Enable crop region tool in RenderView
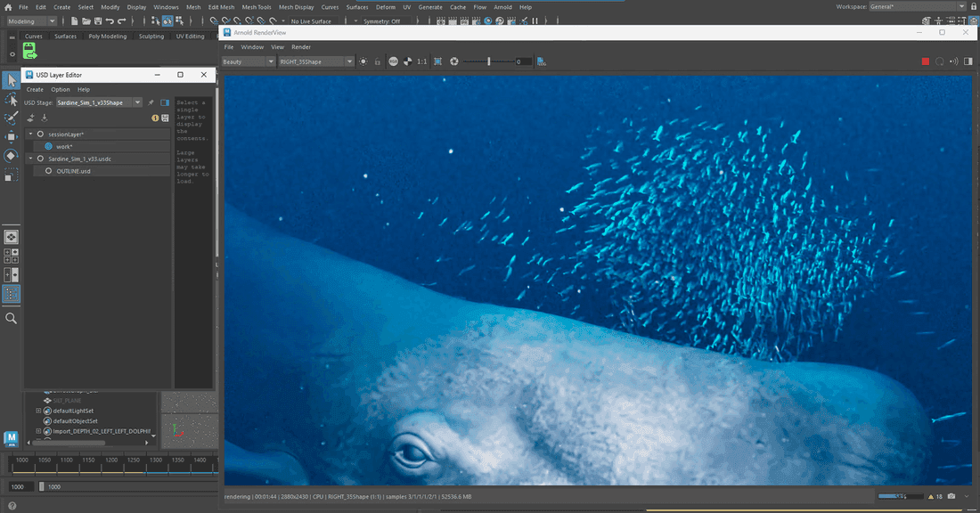This screenshot has height=513, width=980. tap(437, 61)
